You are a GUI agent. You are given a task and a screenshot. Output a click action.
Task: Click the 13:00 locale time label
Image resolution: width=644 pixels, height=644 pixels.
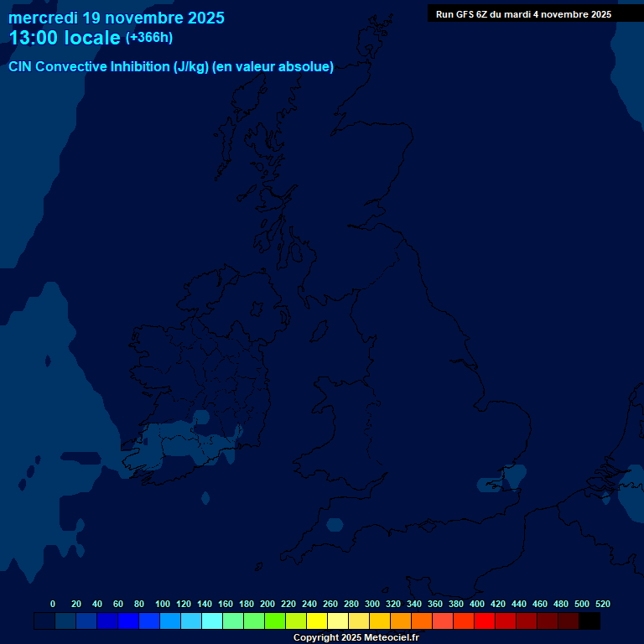coord(65,38)
